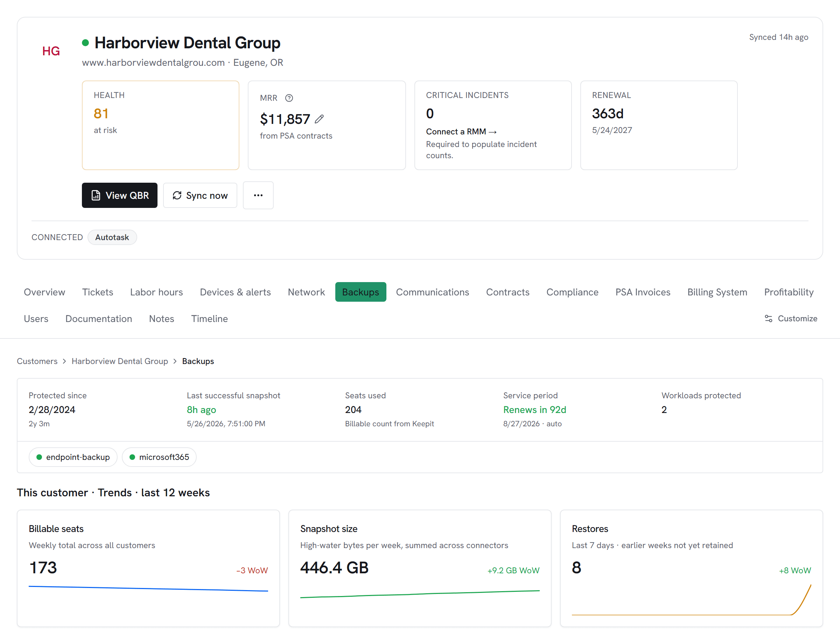
Task: Click Sync now button
Action: pos(200,195)
